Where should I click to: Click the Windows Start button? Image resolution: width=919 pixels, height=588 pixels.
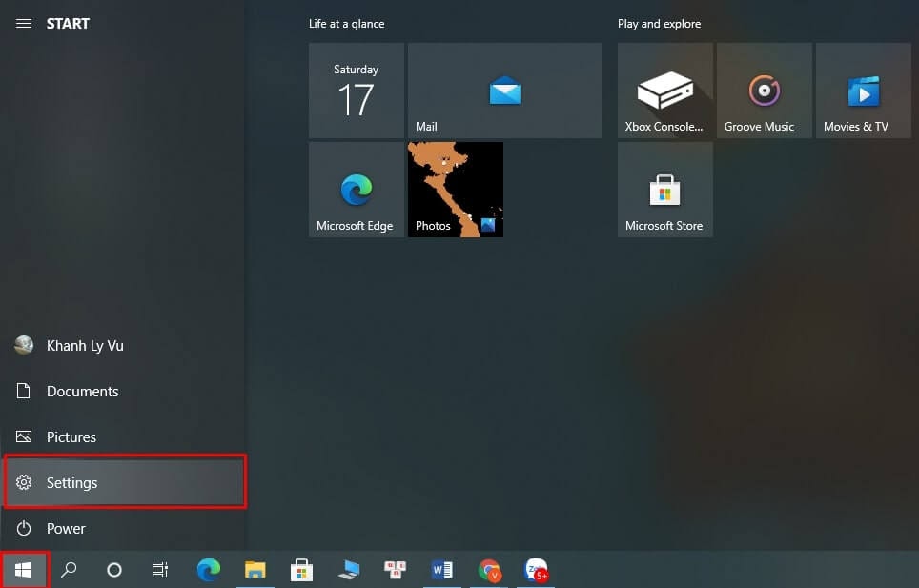pos(23,569)
